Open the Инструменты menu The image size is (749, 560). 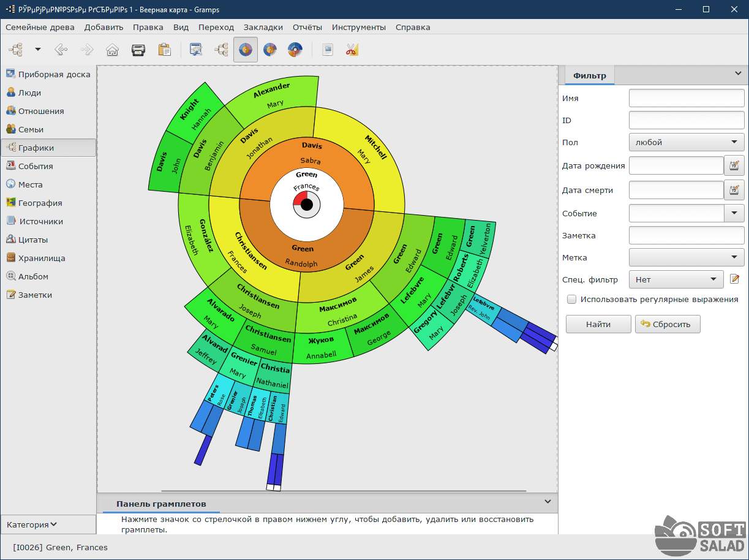pos(359,27)
